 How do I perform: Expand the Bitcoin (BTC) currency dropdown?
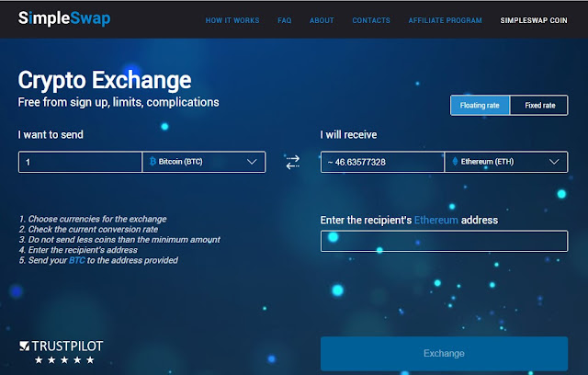pyautogui.click(x=204, y=162)
